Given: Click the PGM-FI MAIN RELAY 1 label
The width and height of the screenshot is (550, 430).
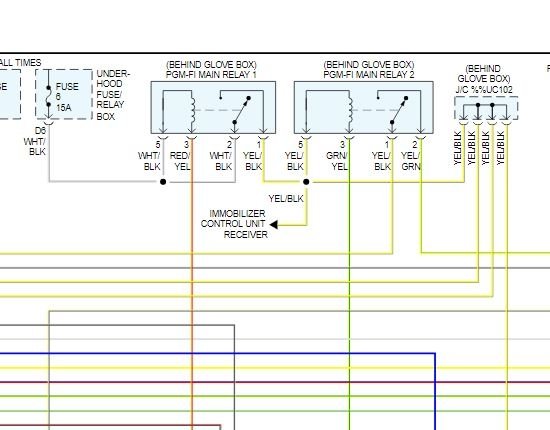Looking at the screenshot, I should click(211, 75).
